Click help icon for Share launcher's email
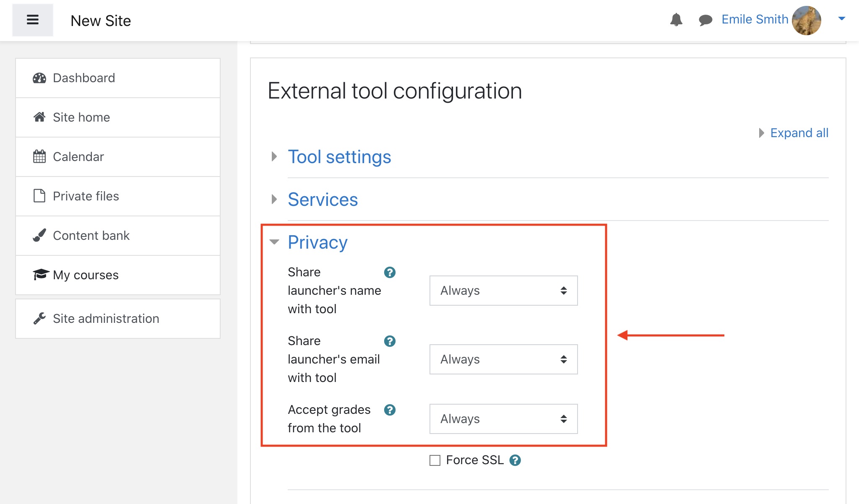This screenshot has width=859, height=504. coord(390,341)
